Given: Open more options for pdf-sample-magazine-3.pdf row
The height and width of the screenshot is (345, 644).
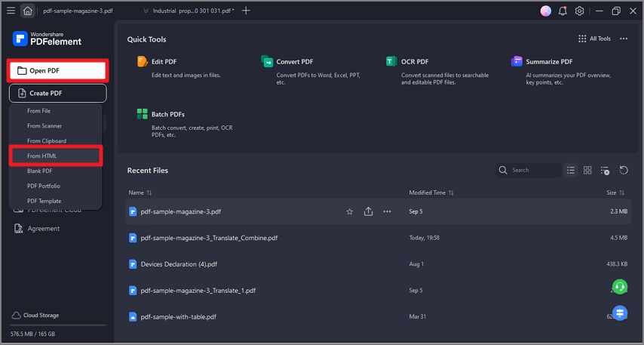Looking at the screenshot, I should click(387, 212).
